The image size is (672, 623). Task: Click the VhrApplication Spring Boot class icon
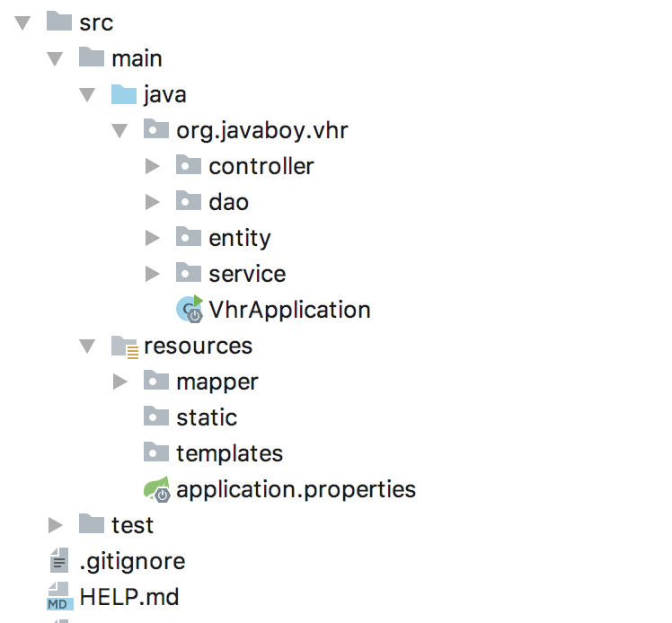190,309
